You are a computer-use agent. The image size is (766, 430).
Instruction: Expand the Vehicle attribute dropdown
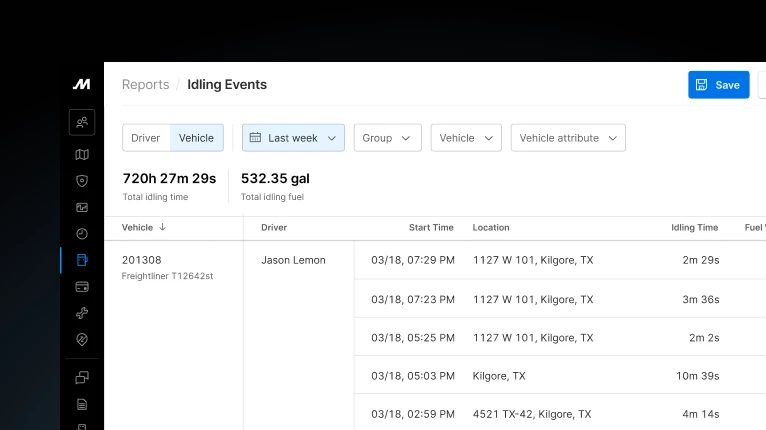[568, 138]
